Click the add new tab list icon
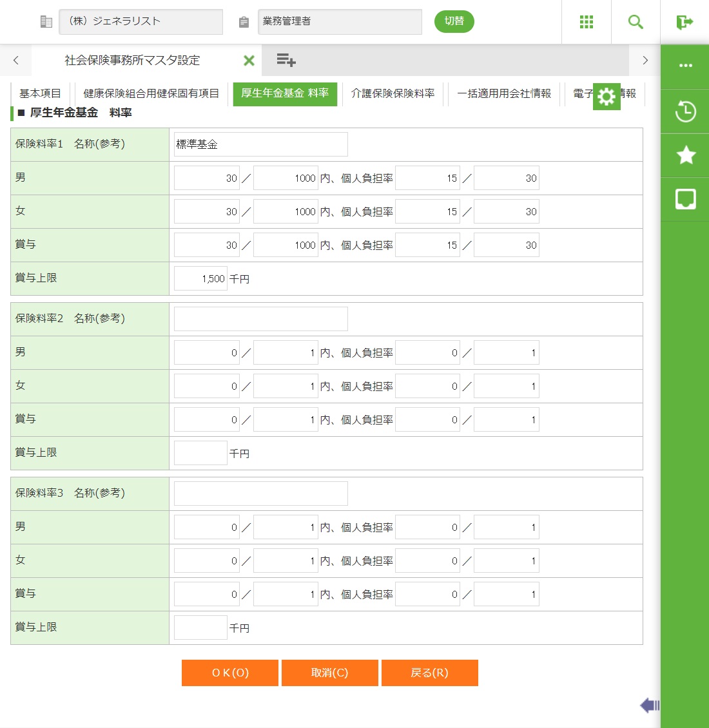The image size is (709, 728). coord(286,61)
